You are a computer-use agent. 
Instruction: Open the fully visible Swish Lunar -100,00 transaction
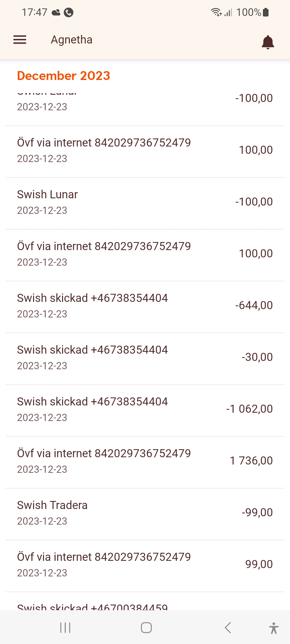coord(145,202)
